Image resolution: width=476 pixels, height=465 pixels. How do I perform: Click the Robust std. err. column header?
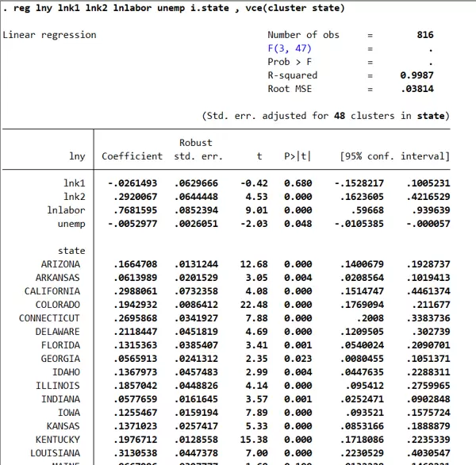pyautogui.click(x=198, y=150)
